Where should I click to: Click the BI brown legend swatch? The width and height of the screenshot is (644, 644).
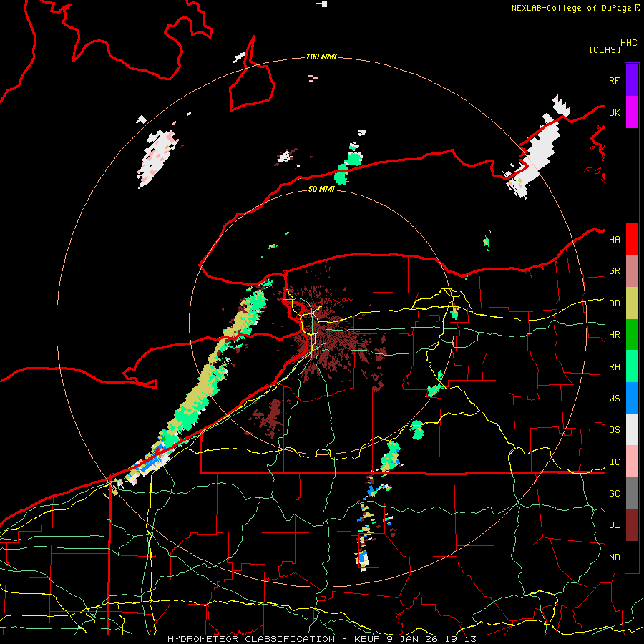632,525
